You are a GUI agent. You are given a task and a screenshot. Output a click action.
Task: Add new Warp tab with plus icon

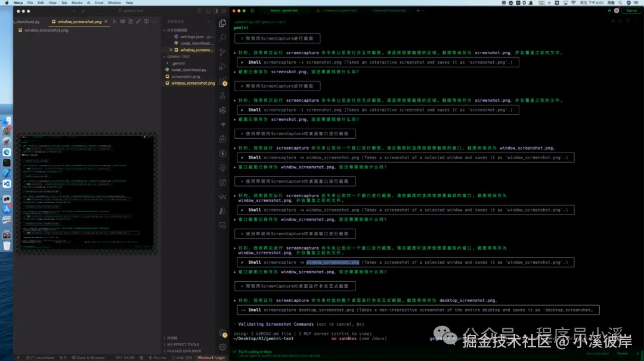[418, 11]
